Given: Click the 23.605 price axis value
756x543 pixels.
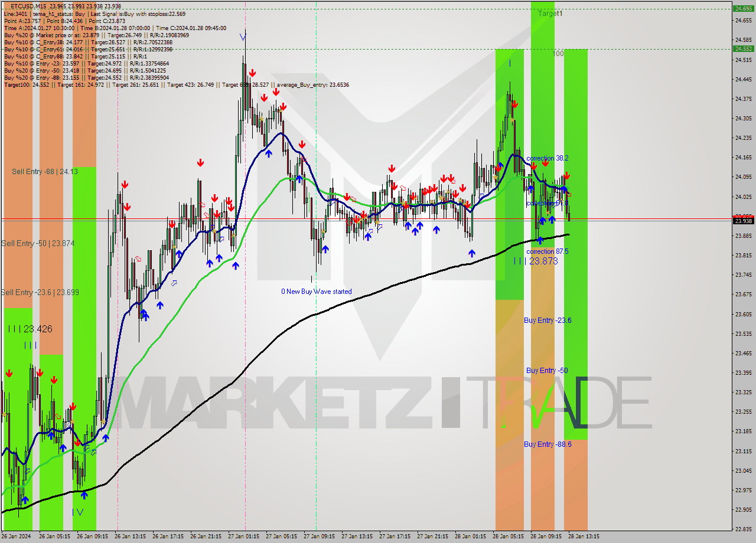Looking at the screenshot, I should point(743,314).
